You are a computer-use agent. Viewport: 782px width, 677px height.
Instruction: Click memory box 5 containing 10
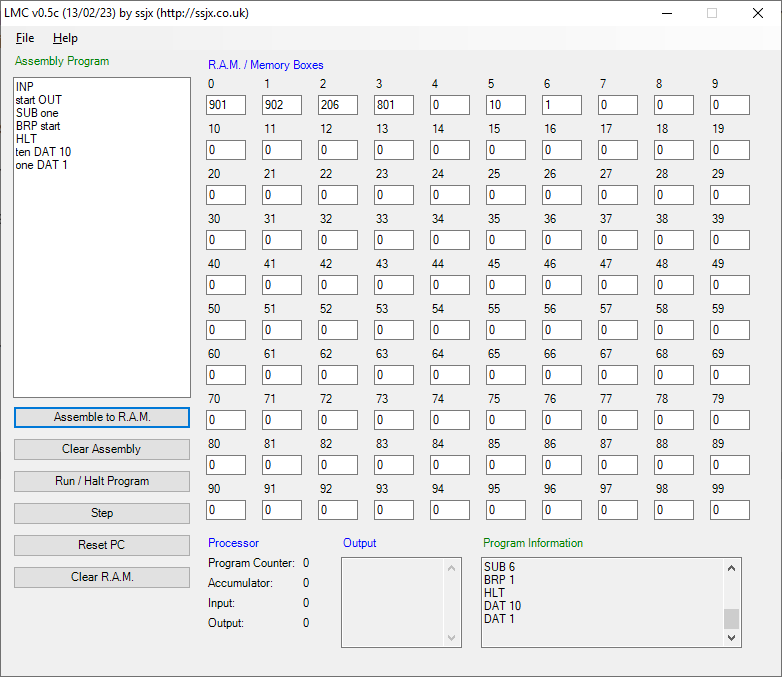(x=506, y=105)
